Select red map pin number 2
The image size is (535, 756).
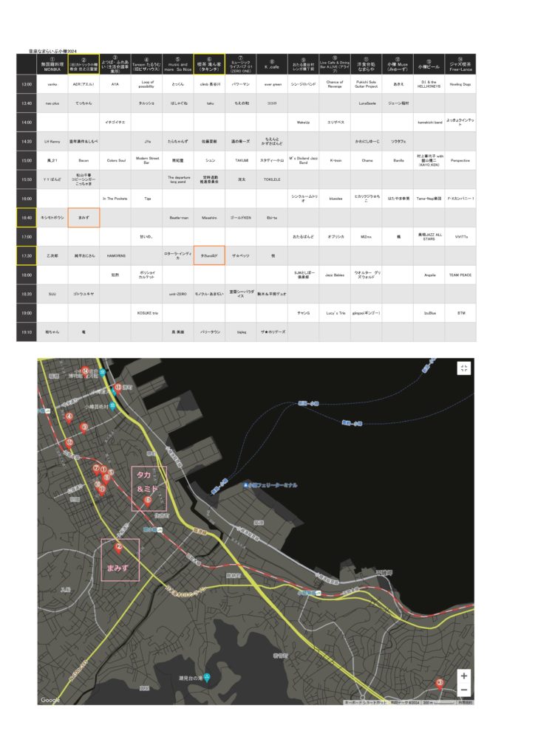pos(118,547)
